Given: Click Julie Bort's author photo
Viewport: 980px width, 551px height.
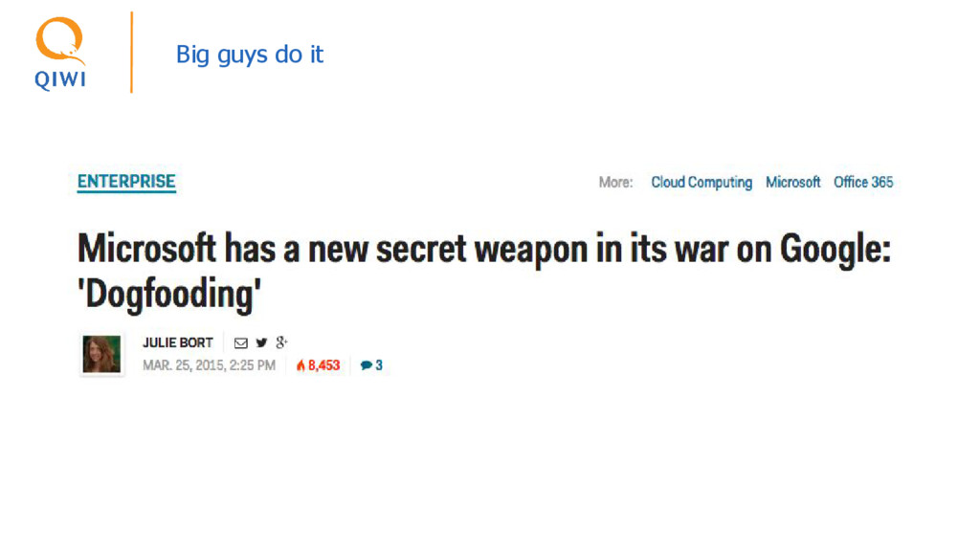Looking at the screenshot, I should 101,354.
